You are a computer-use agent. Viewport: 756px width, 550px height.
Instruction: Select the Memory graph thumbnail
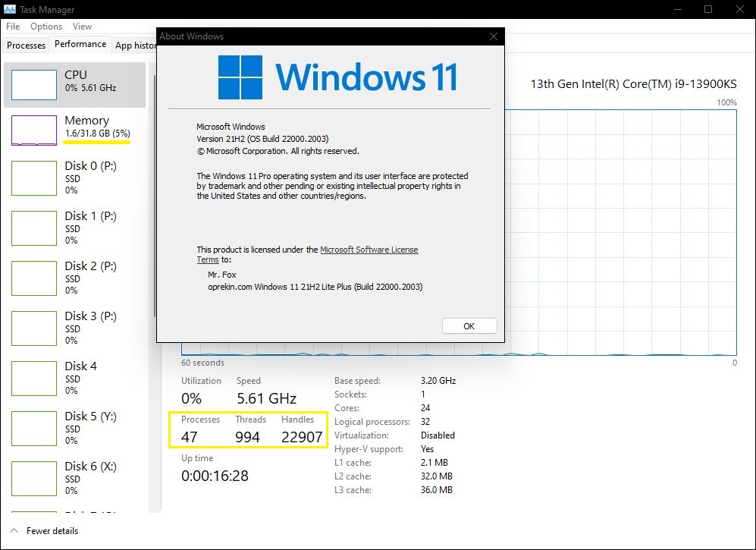coord(34,130)
